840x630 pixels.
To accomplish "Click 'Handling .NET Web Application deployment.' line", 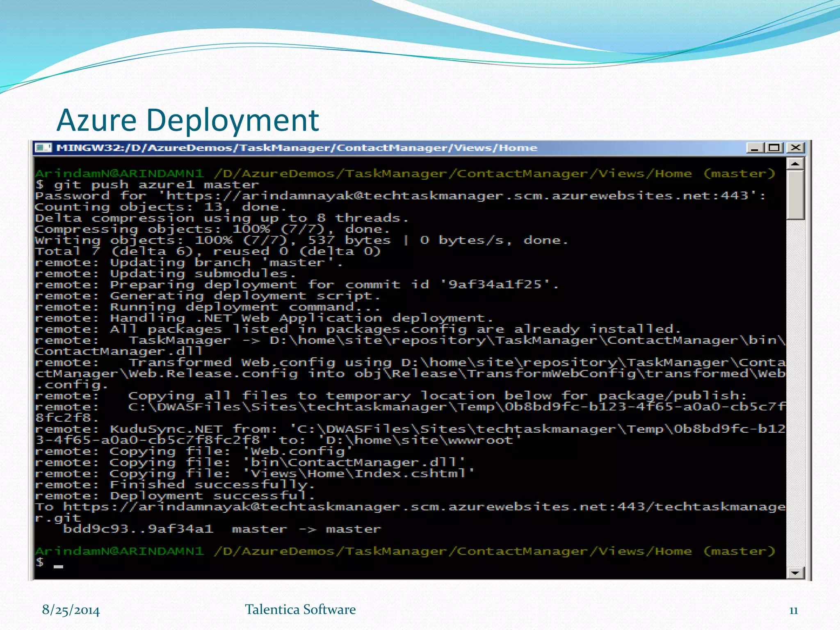I will 264,318.
